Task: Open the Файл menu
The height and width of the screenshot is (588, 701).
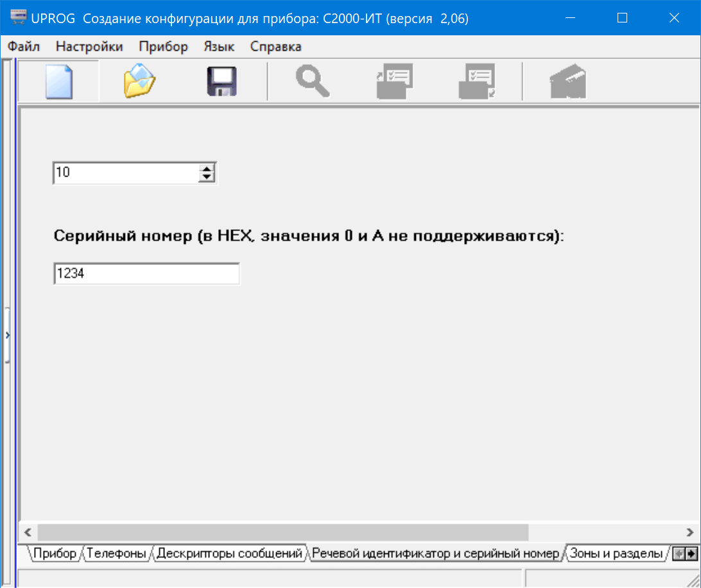Action: click(24, 46)
